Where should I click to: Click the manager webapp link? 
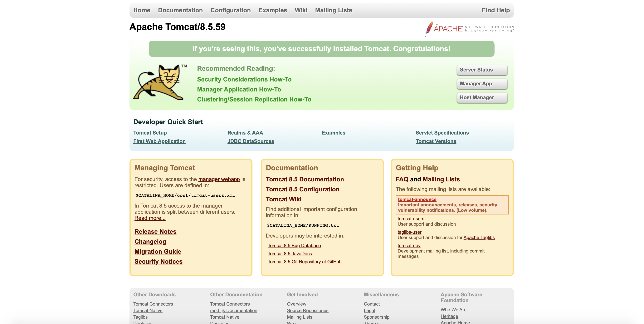pos(219,179)
